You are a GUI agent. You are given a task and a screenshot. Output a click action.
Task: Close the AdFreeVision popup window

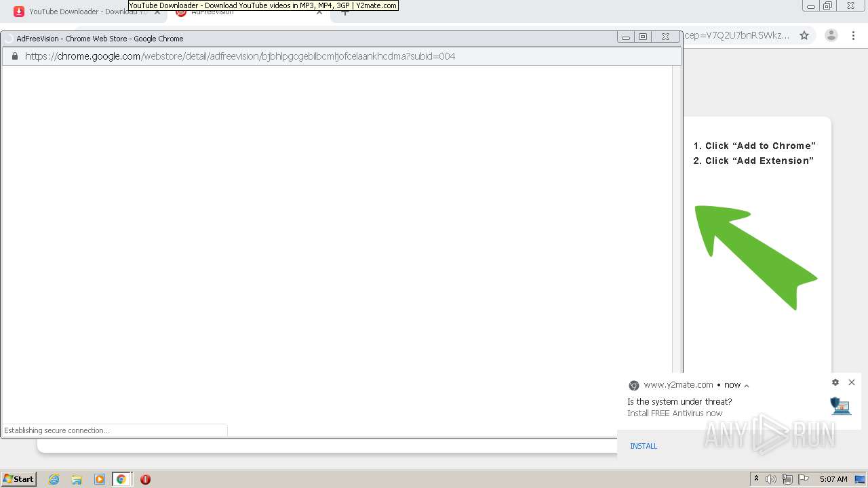pyautogui.click(x=666, y=37)
